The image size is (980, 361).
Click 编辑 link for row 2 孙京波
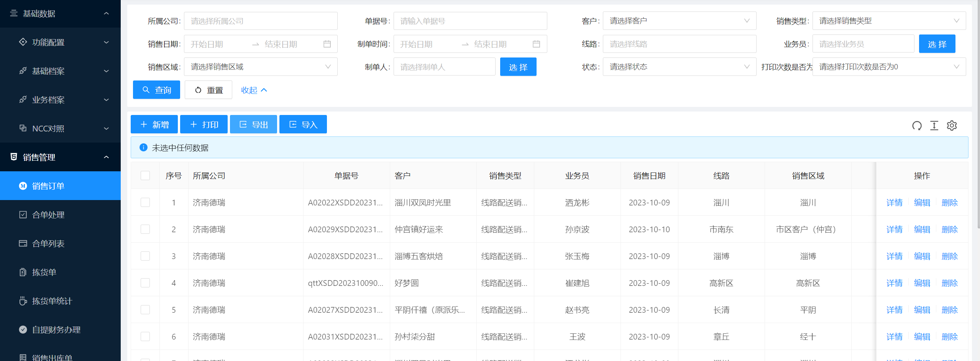pyautogui.click(x=922, y=229)
